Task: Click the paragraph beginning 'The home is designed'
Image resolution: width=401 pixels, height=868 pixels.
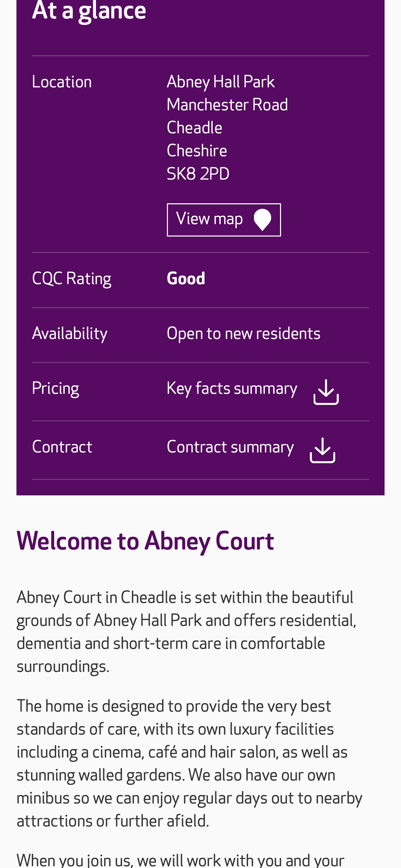Action: point(189,763)
